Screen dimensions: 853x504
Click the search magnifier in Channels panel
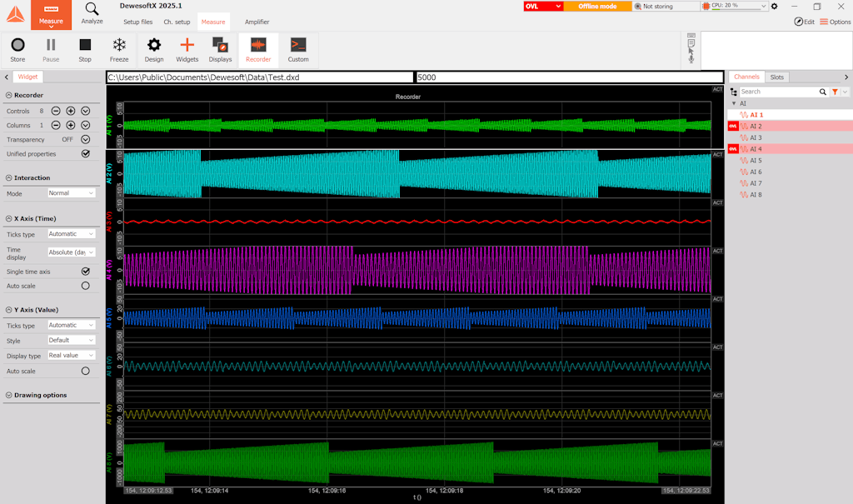click(x=822, y=92)
